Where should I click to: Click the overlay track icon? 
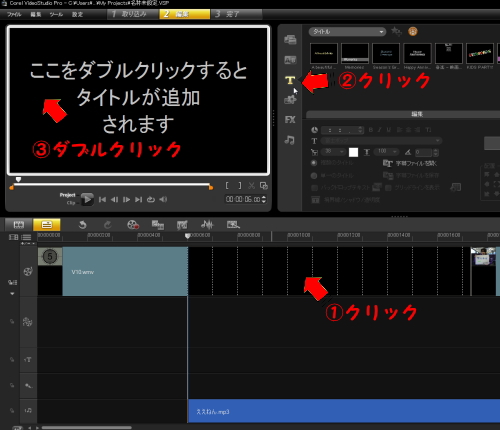[x=27, y=322]
